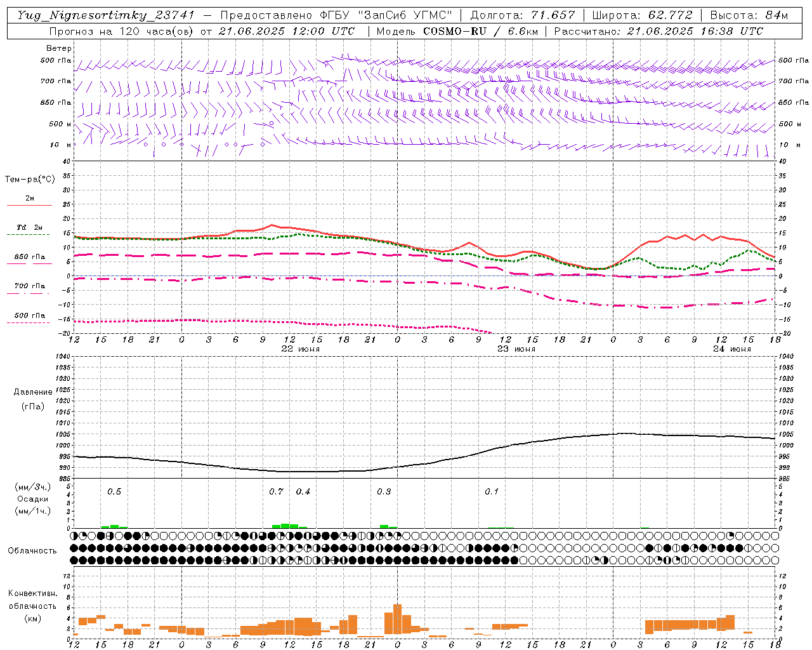Click the Td 2м legend entry
The width and height of the screenshot is (812, 650).
tap(30, 227)
